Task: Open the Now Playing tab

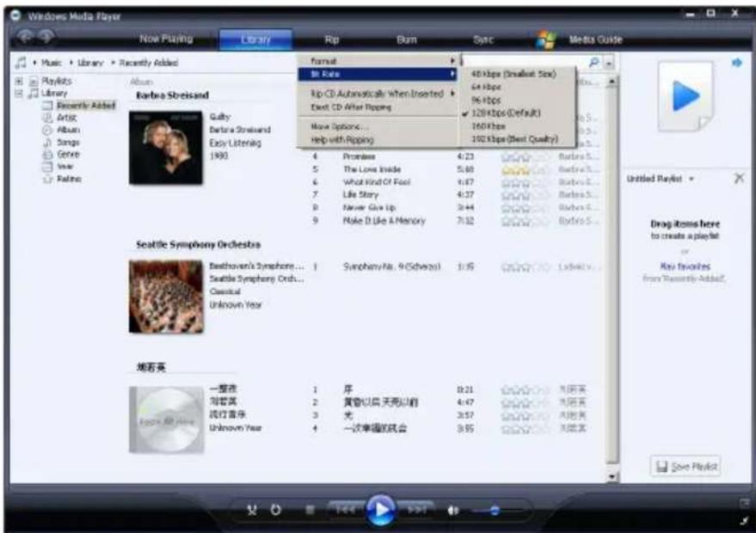Action: (x=166, y=39)
